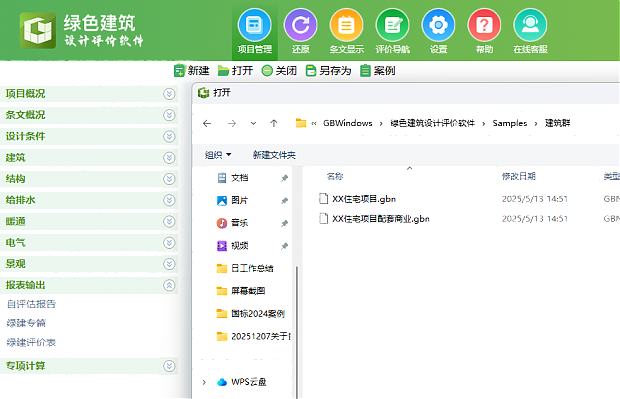Open 项目管理 in the top toolbar

point(255,32)
